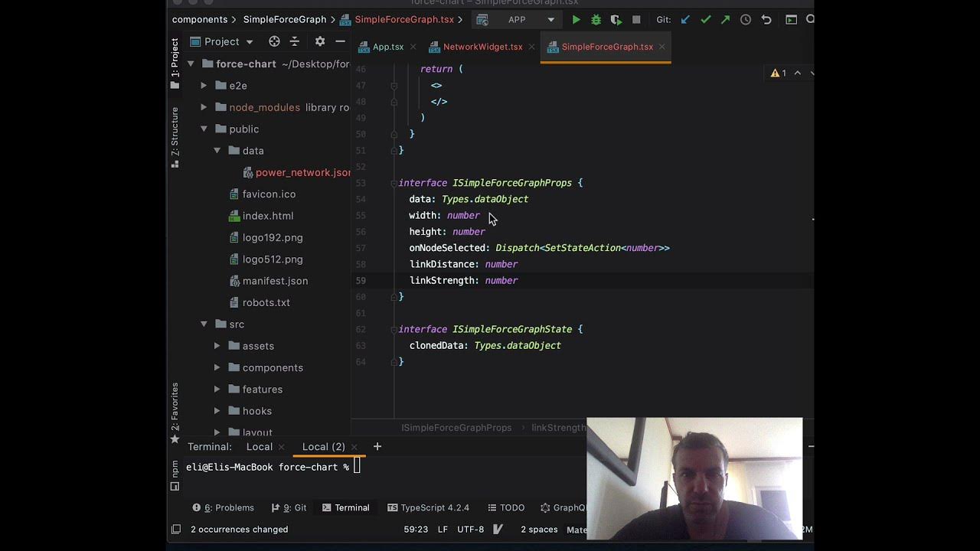Collapse the force-chart root folder

(x=191, y=64)
